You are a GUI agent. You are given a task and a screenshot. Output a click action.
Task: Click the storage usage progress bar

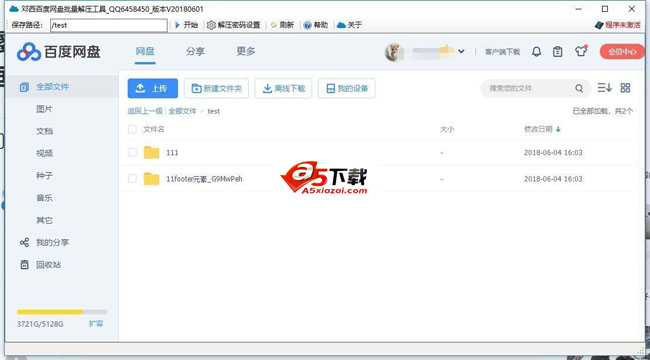coord(62,312)
